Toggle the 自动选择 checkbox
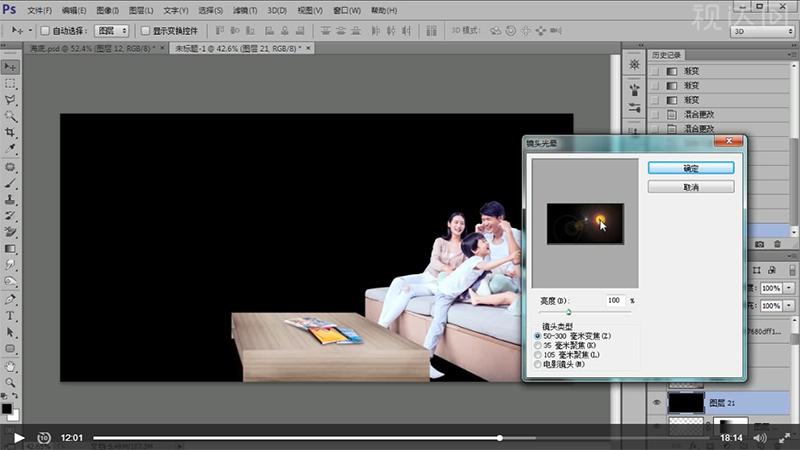 (x=45, y=31)
